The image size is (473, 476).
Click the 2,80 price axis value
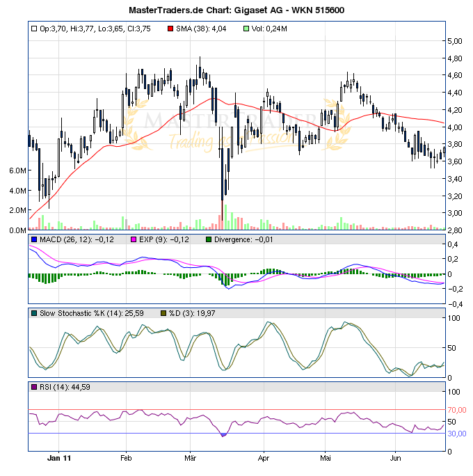[x=455, y=230]
